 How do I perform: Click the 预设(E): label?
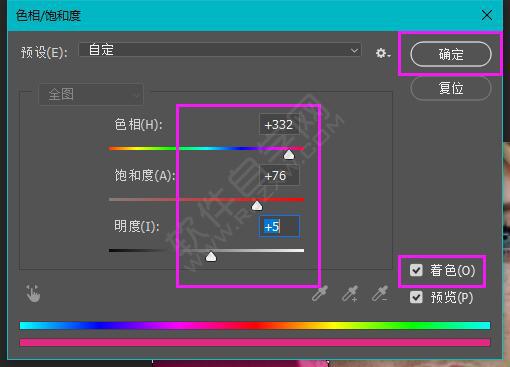(x=44, y=52)
